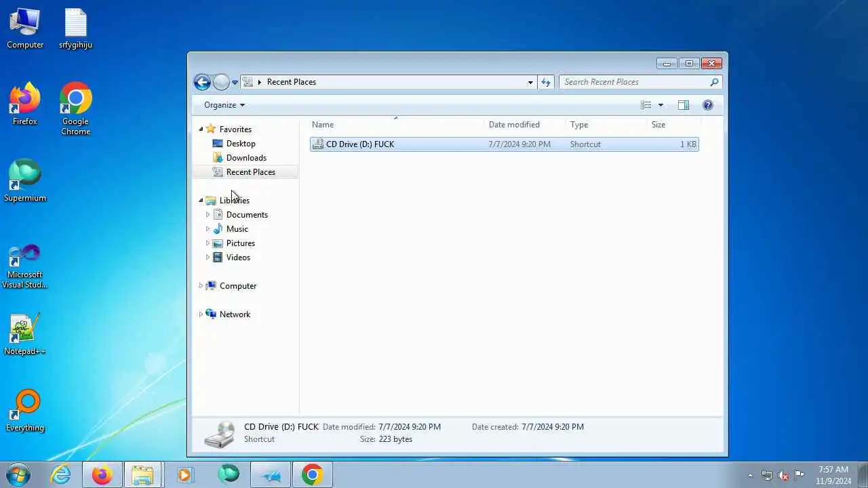868x488 pixels.
Task: Click the taskbar clock showing 7:57 AM
Action: [x=833, y=475]
